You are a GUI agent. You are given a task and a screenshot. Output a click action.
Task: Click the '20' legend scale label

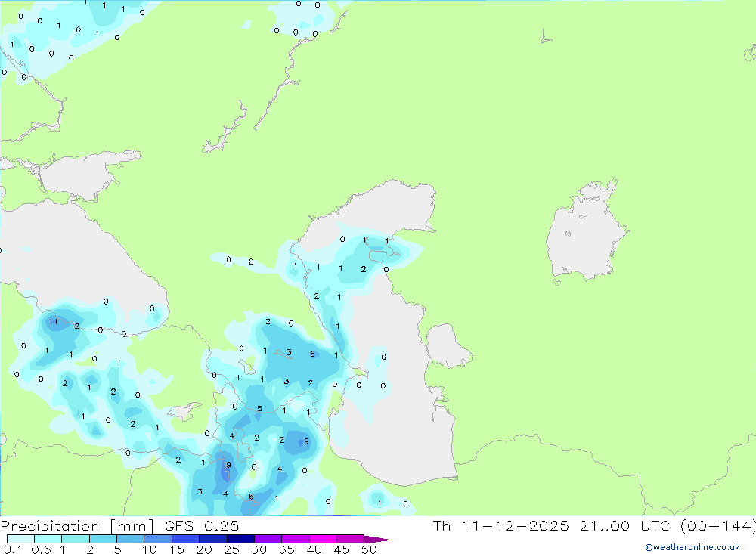point(204,549)
